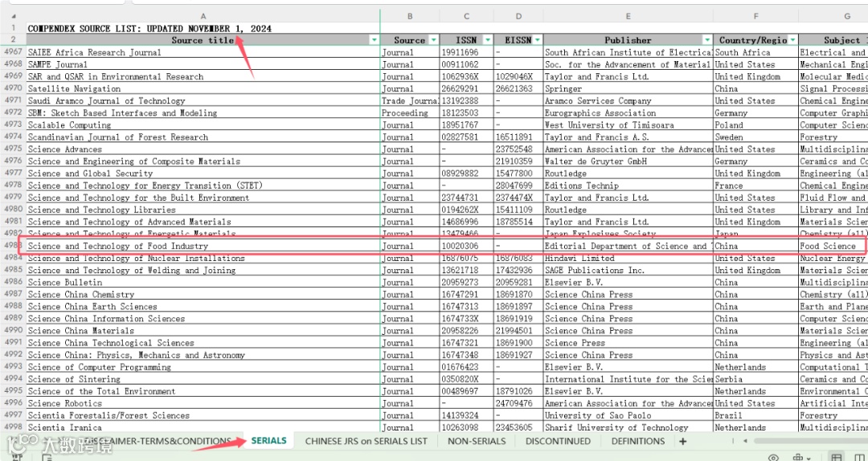Select the SAGE Publications Inc. cell
The width and height of the screenshot is (868, 461).
point(628,270)
